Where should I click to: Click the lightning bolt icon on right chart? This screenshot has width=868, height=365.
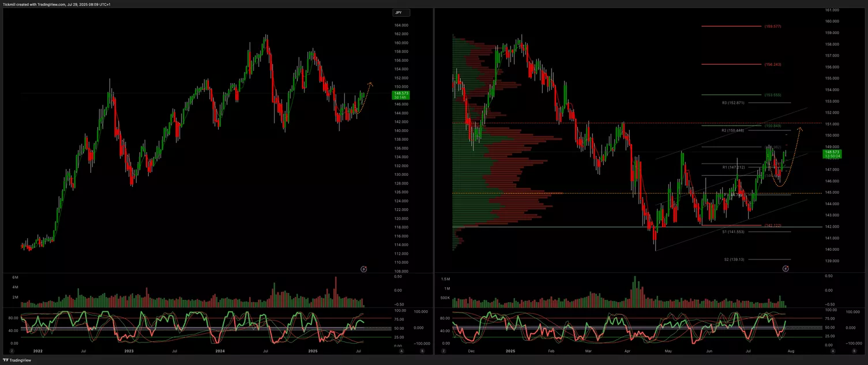coord(786,269)
